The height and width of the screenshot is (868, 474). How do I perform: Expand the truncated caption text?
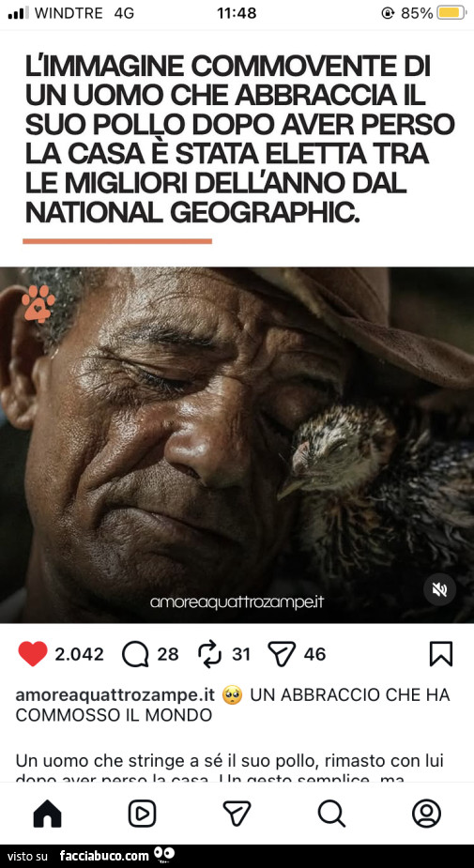coord(229,769)
